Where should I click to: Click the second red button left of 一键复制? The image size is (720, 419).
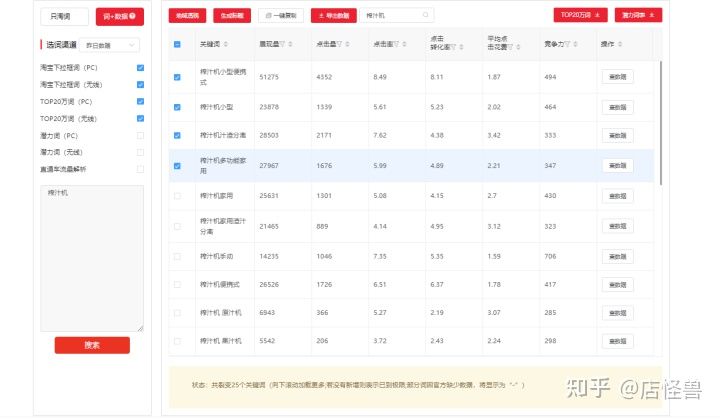tap(232, 16)
